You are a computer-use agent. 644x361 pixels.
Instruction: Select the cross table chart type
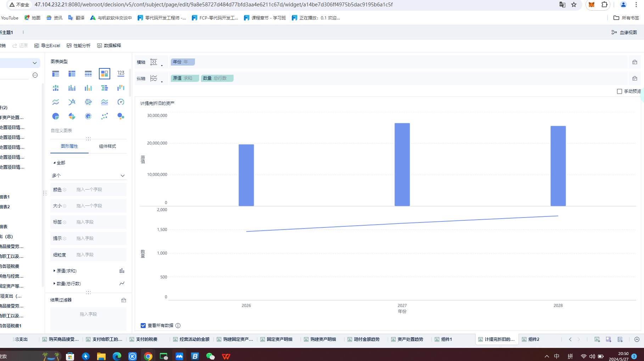pos(72,74)
